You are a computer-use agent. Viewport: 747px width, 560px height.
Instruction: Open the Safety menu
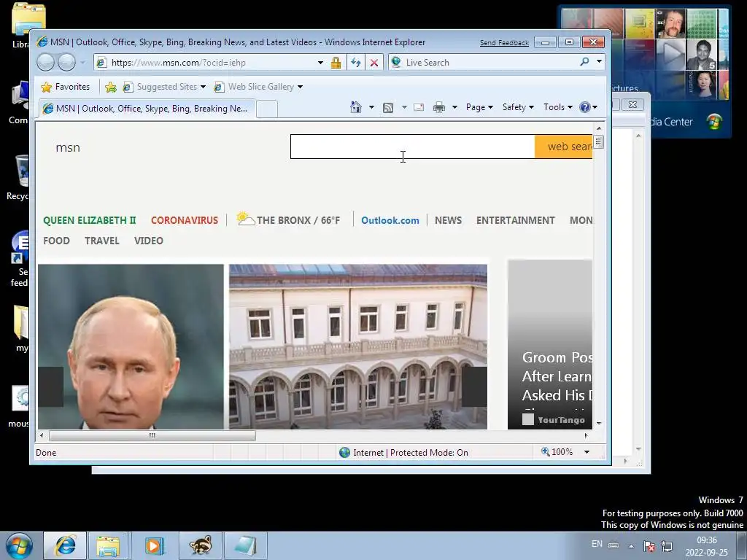(x=518, y=107)
